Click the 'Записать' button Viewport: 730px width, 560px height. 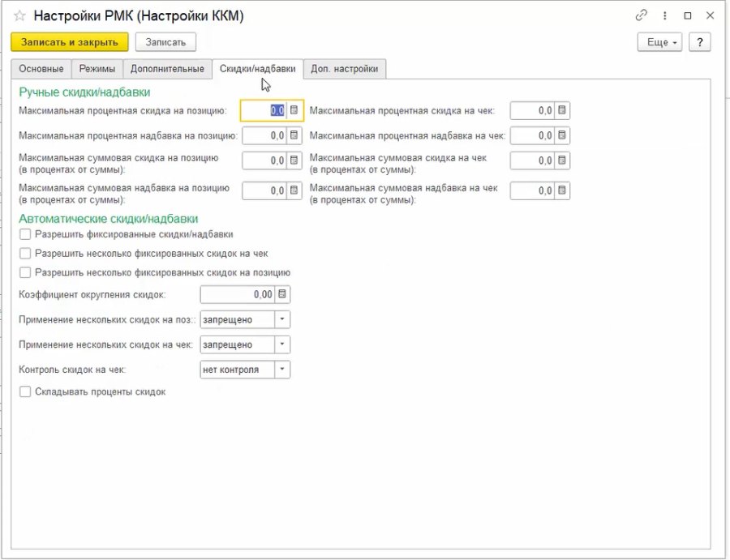point(165,42)
